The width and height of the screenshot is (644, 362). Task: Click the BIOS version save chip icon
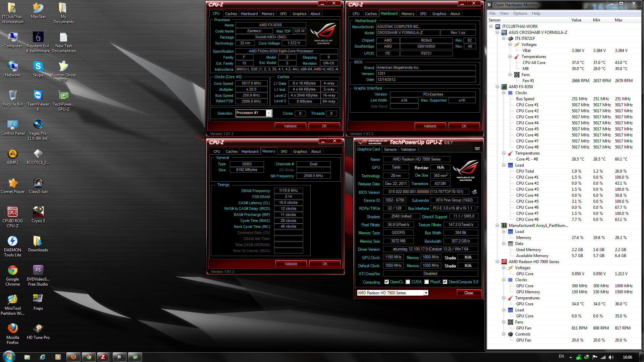[x=474, y=192]
